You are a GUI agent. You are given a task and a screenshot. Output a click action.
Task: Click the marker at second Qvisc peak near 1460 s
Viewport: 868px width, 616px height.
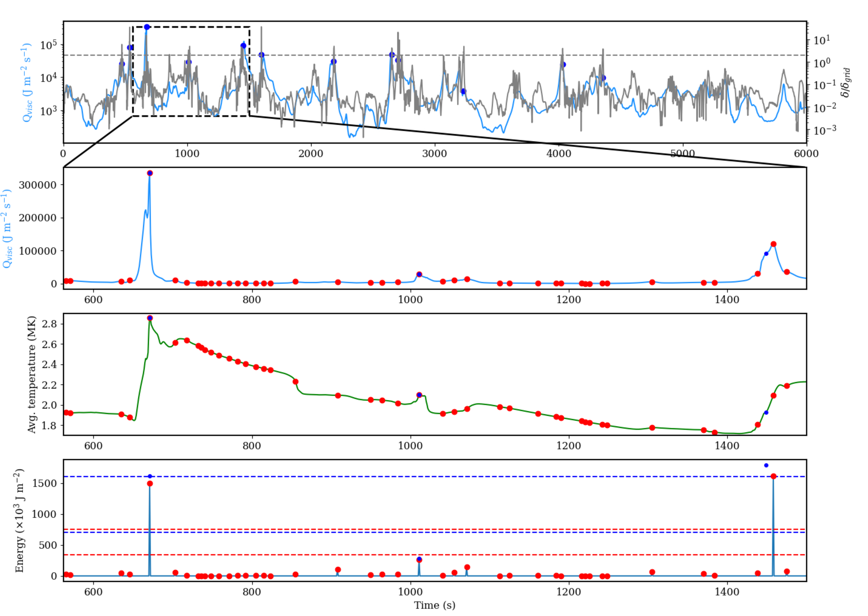coord(774,244)
